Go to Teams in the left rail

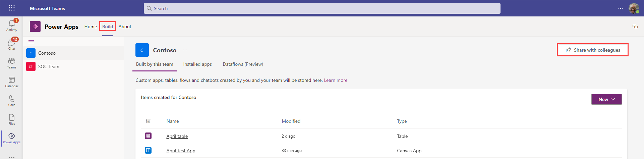point(12,63)
